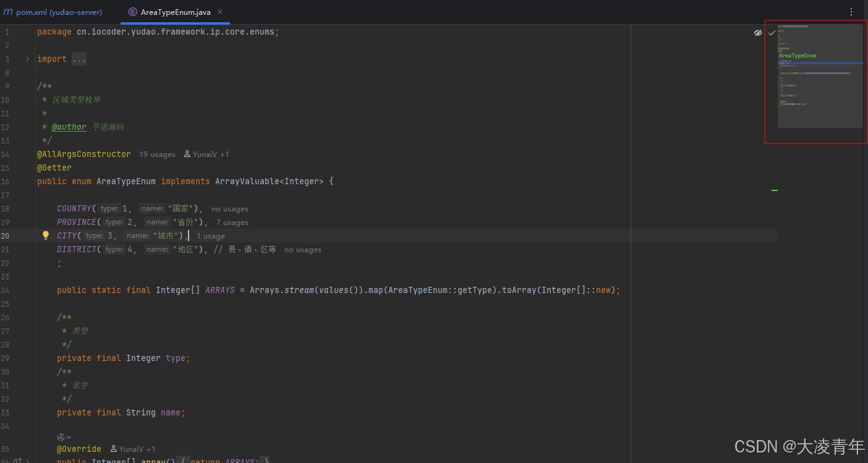Toggle the highlighting level eye icon
This screenshot has width=868, height=463.
758,32
